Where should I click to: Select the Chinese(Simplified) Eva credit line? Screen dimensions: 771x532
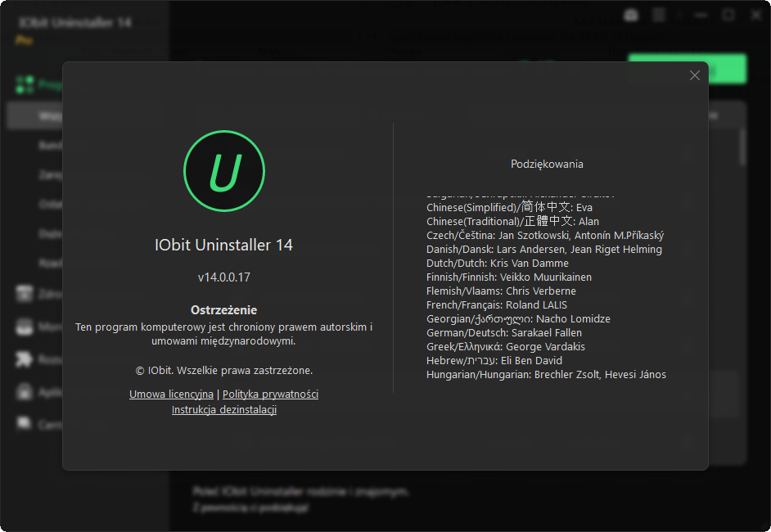[x=509, y=207]
